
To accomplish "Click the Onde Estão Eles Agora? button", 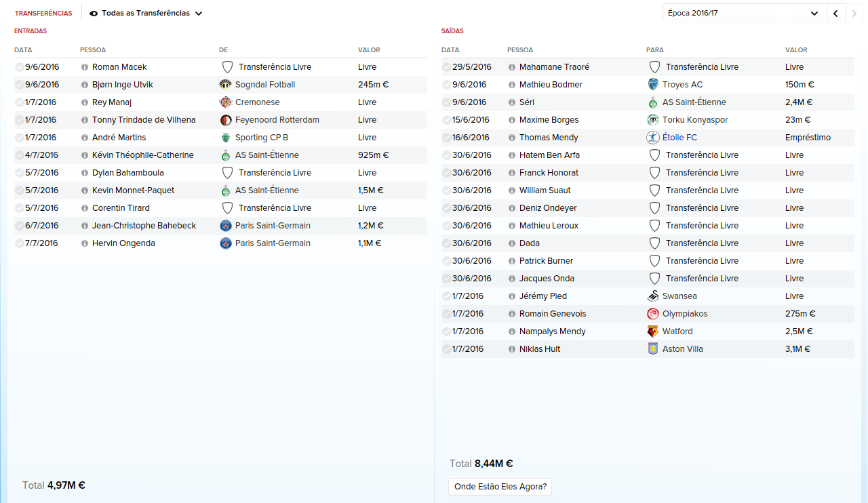I will coord(500,487).
